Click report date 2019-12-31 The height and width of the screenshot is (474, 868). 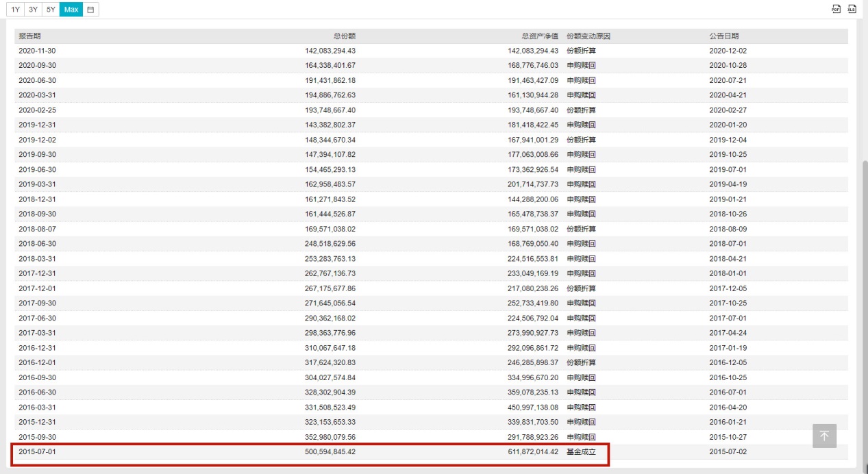37,125
